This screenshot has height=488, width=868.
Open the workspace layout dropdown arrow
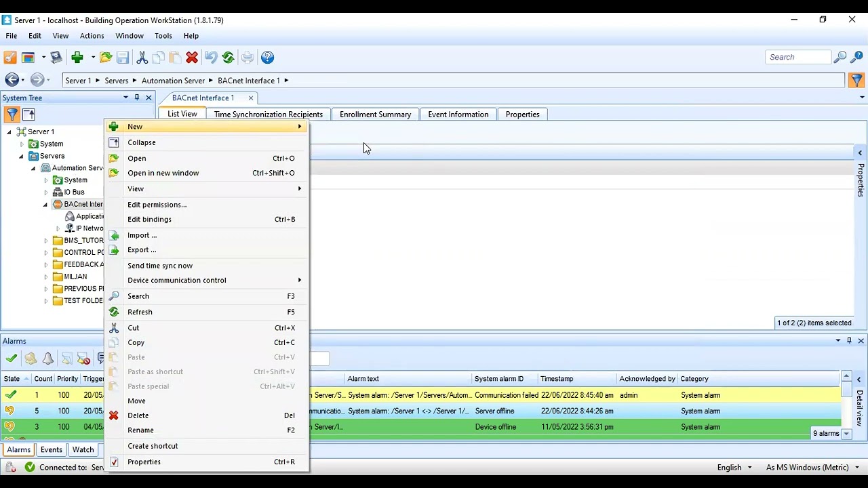click(x=43, y=58)
